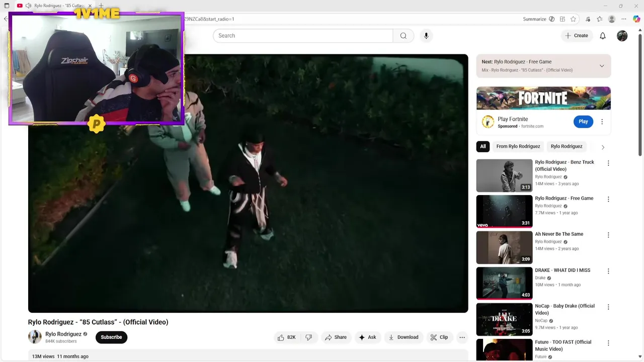
Task: Open options for Free Game video
Action: (x=608, y=199)
